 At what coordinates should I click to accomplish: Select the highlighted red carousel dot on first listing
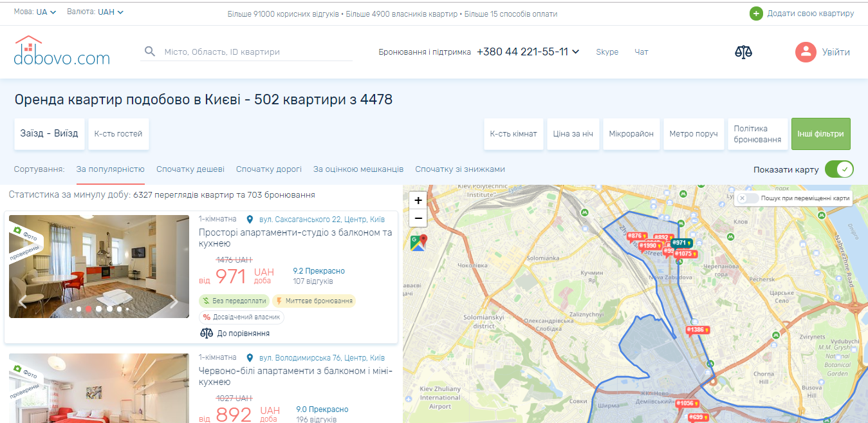89,309
